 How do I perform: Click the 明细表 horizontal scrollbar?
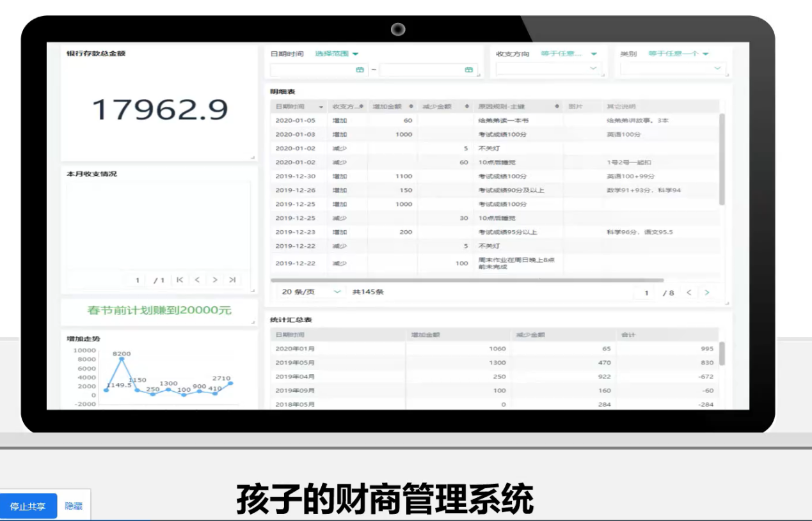point(467,280)
